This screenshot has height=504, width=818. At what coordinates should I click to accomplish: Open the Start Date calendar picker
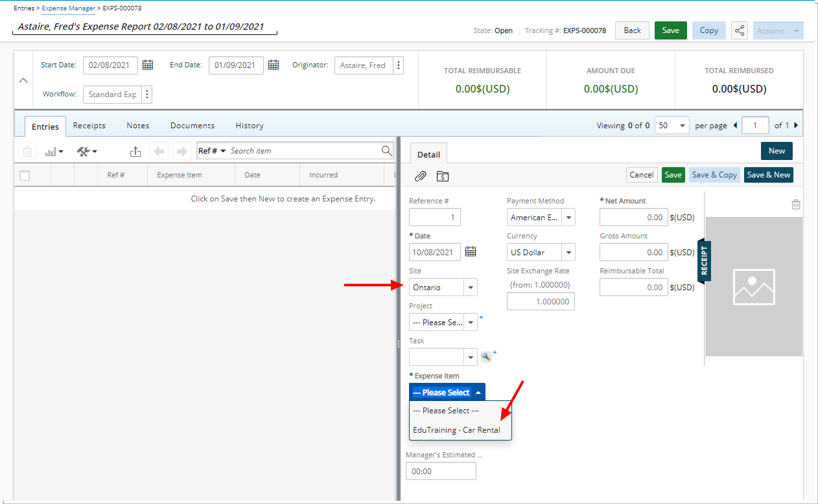pyautogui.click(x=148, y=65)
